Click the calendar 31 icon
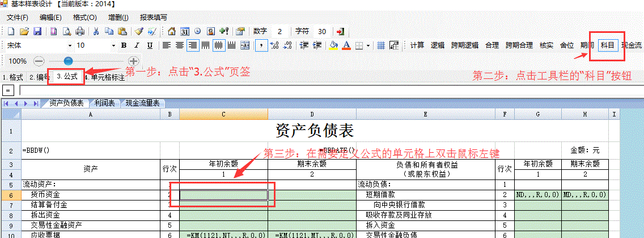This screenshot has width=644, height=238. 185,31
